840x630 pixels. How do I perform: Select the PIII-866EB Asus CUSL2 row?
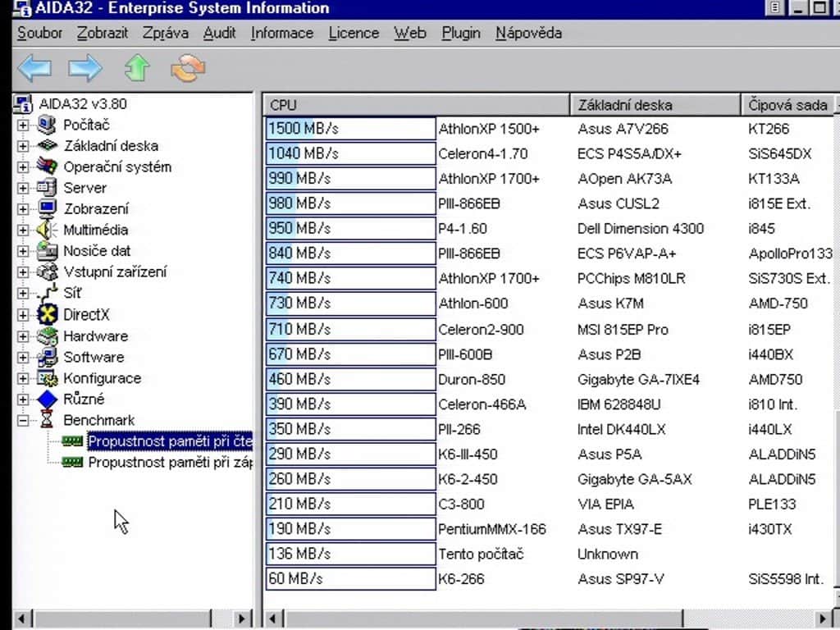tap(549, 203)
